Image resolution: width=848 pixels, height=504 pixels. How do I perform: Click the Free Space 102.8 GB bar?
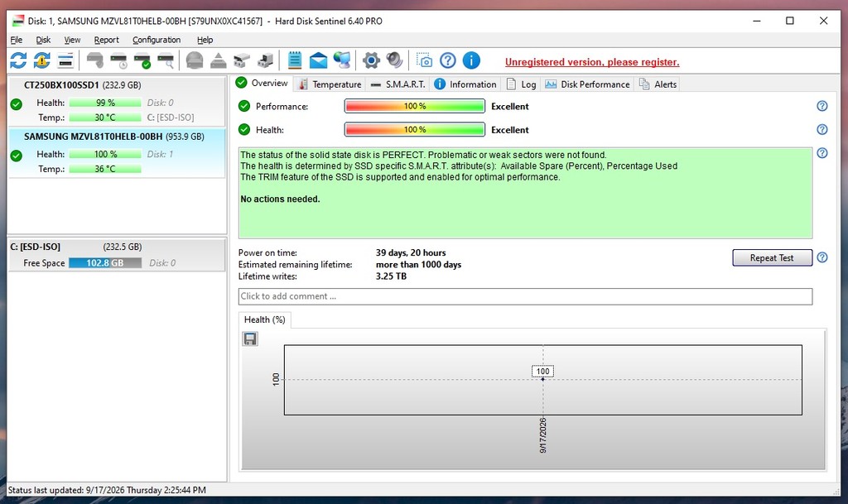pyautogui.click(x=105, y=263)
